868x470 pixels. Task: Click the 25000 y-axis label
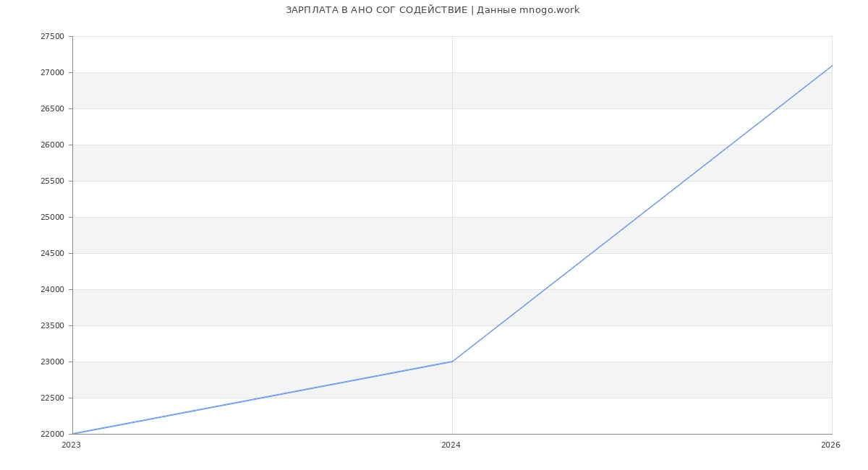pyautogui.click(x=52, y=217)
